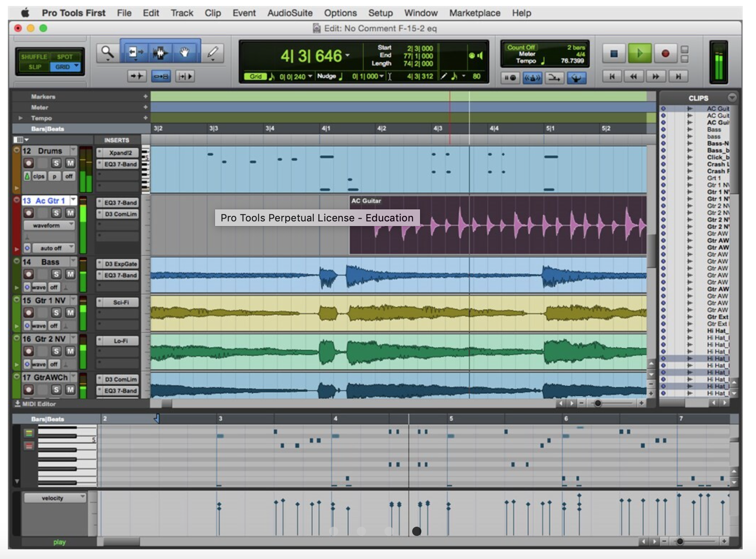Toggle Insertion Follows Playback button
This screenshot has height=559, width=756.
click(185, 76)
